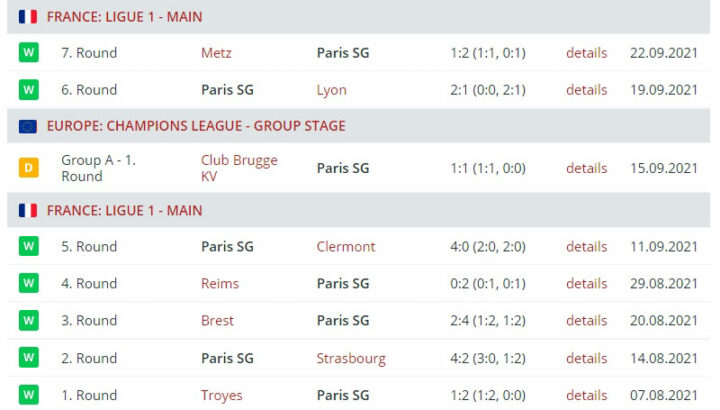Click the win badge for Strasbourg match
The image size is (720, 410).
pos(28,358)
